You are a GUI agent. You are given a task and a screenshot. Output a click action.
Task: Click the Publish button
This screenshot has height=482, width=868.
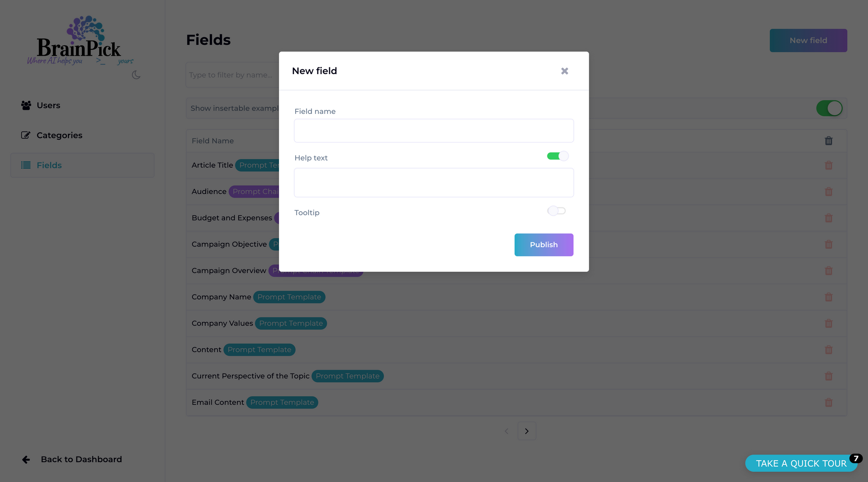click(543, 245)
